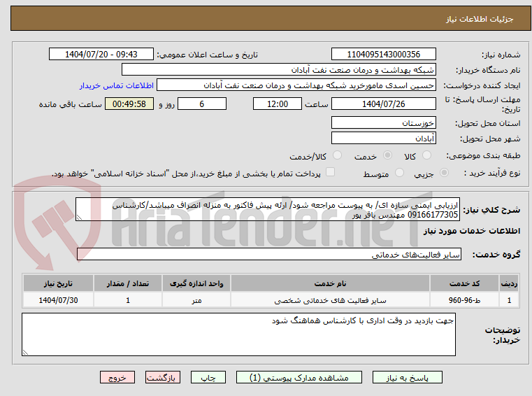Click the توضیحات خریدار text area

(x=238, y=334)
